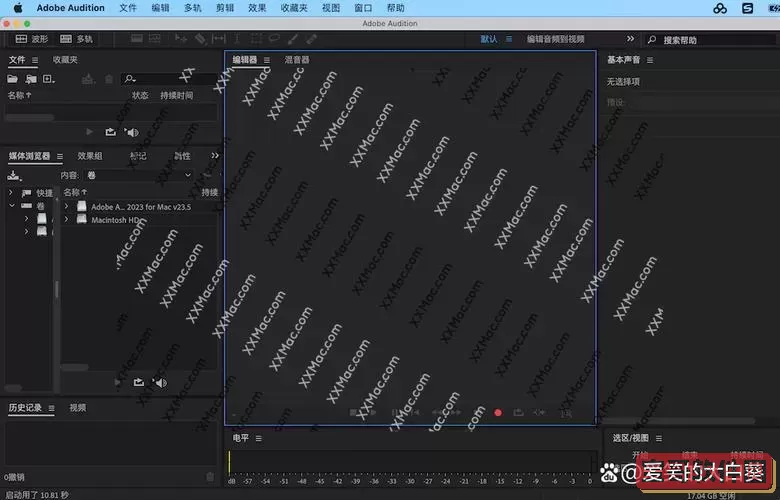Expand the 快捷 tree node
Viewport: 780px width, 500px height.
[11, 192]
